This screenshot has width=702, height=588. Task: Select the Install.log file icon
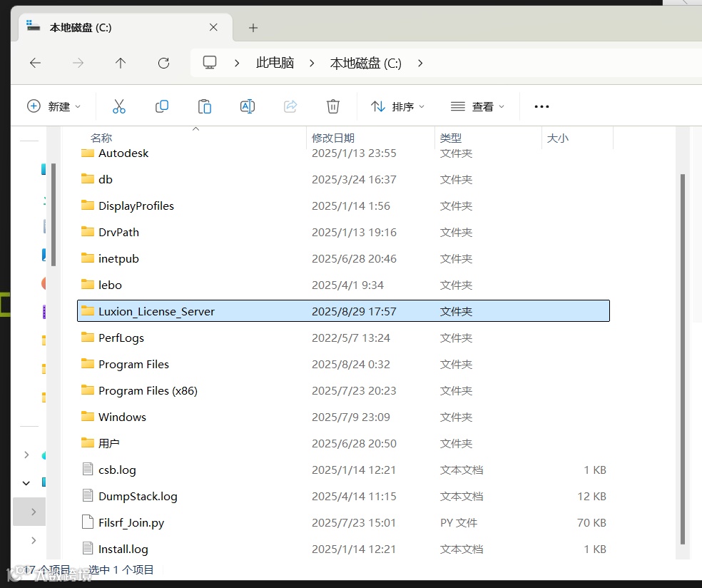coord(88,549)
